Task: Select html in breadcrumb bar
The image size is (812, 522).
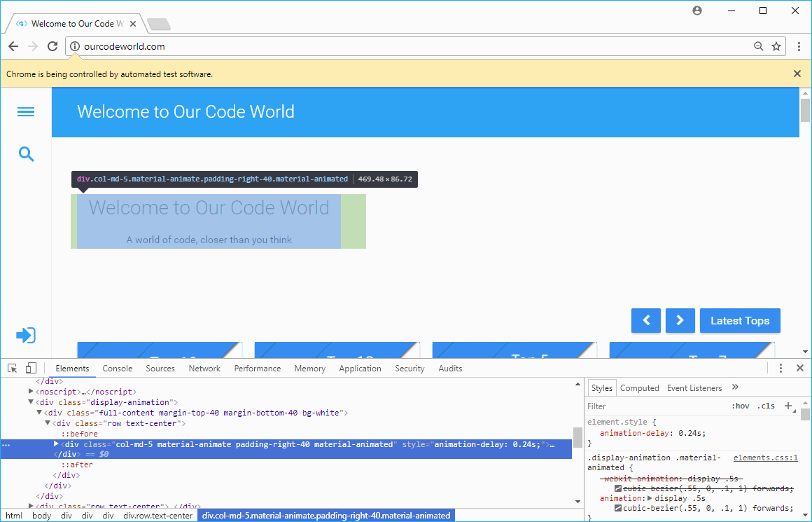Action: (14, 516)
